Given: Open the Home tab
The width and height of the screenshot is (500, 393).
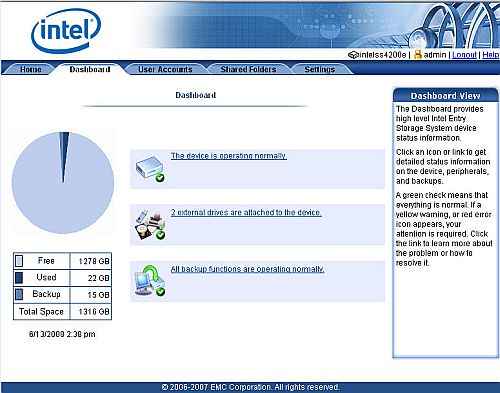Looking at the screenshot, I should point(31,69).
